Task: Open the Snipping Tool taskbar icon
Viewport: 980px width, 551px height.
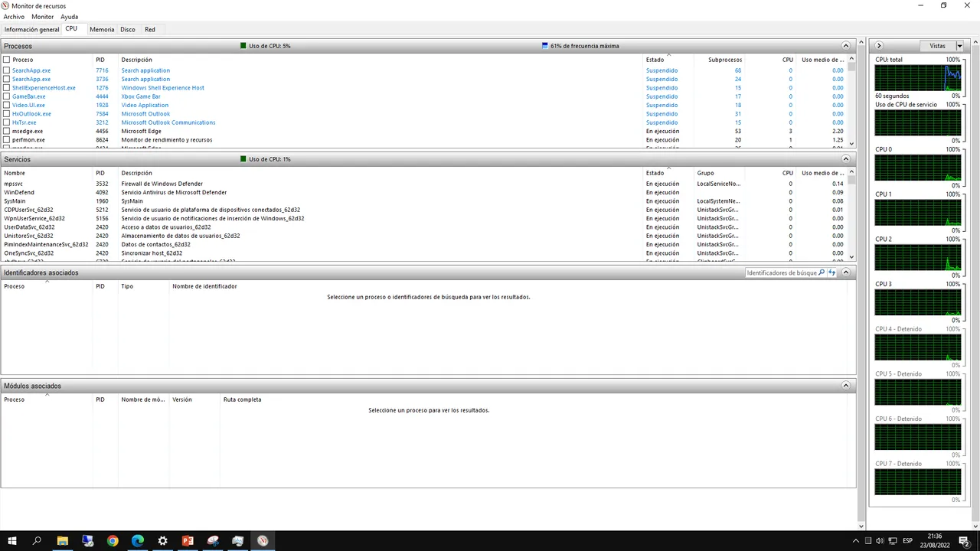Action: click(x=213, y=540)
